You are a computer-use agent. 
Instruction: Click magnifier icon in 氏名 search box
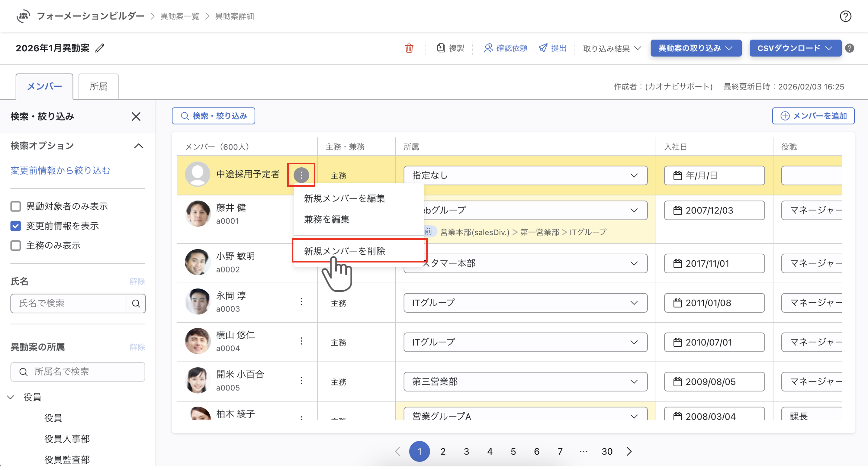tap(136, 304)
